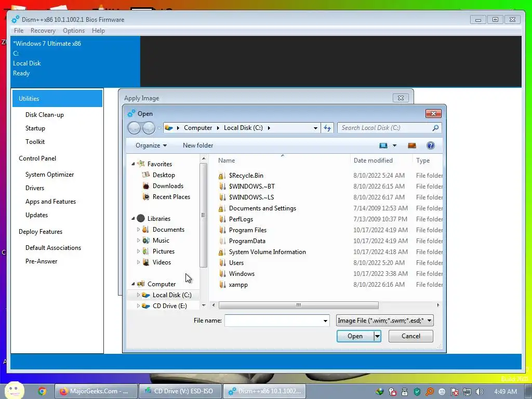This screenshot has width=532, height=399.
Task: Select the System Volume Information folder icon
Action: coord(222,252)
